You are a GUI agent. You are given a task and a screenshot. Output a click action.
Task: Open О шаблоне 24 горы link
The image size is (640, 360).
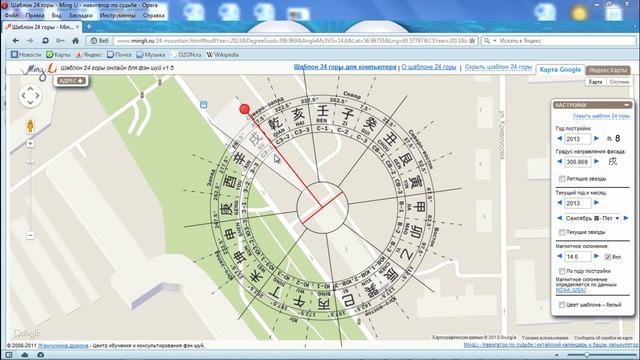coord(429,67)
